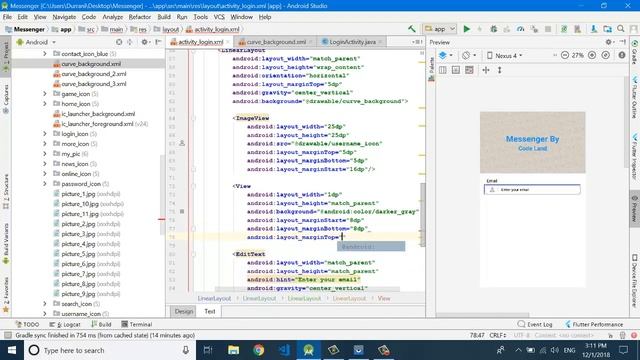This screenshot has height=360, width=640.
Task: Click zoom to fit screen icon
Action: click(605, 55)
